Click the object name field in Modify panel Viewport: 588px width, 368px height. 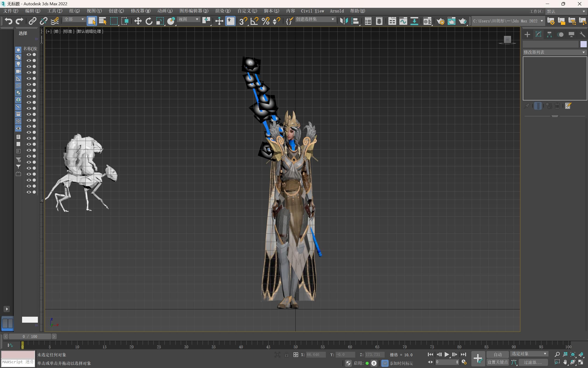[x=551, y=44]
